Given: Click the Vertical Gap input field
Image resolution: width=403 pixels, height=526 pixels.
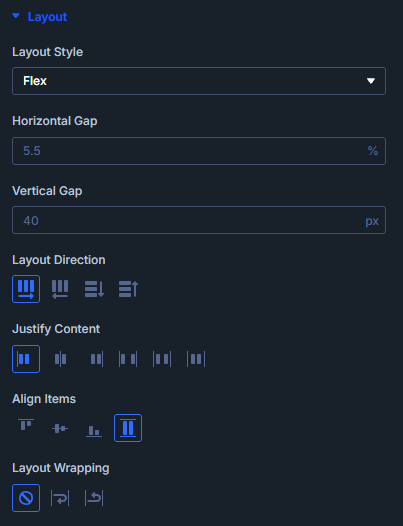Looking at the screenshot, I should (x=188, y=220).
